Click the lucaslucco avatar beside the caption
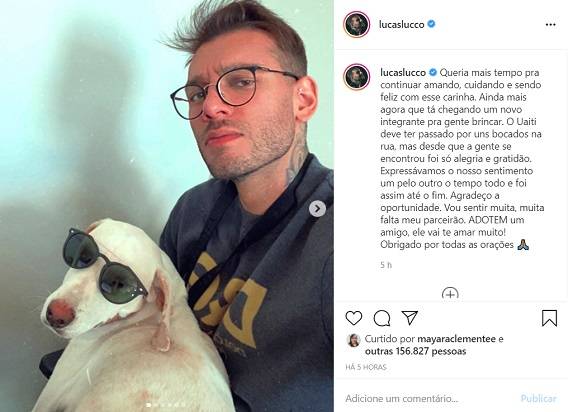Viewport: 568px width, 412px height. tap(356, 76)
